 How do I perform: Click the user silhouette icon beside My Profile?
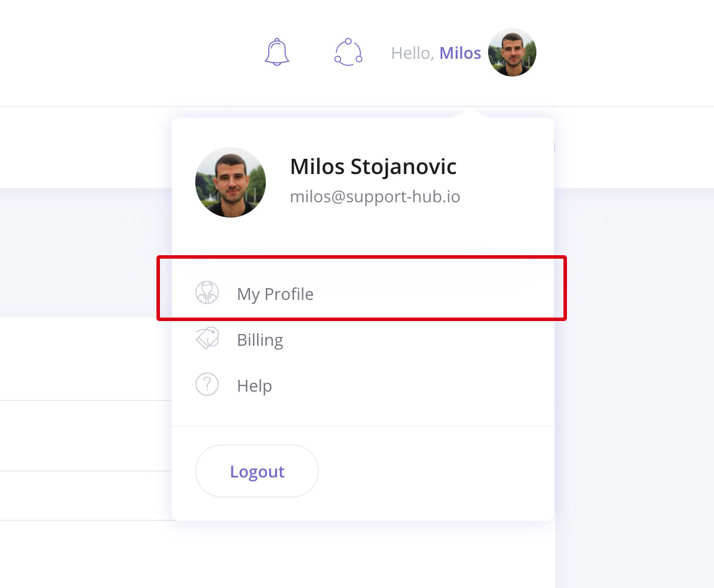click(207, 292)
